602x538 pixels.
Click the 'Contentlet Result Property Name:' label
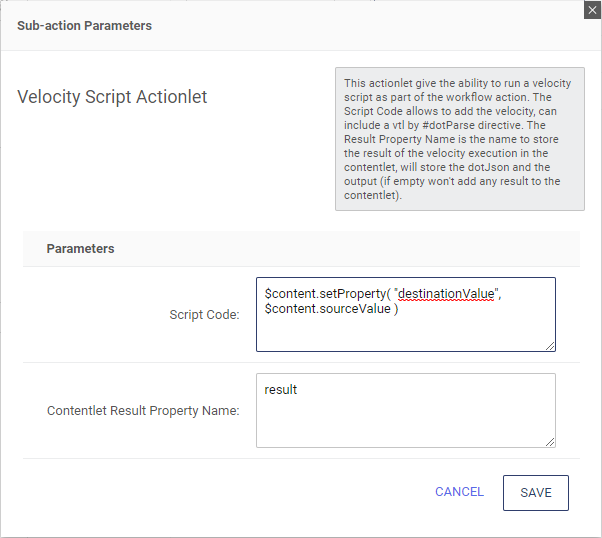click(143, 411)
